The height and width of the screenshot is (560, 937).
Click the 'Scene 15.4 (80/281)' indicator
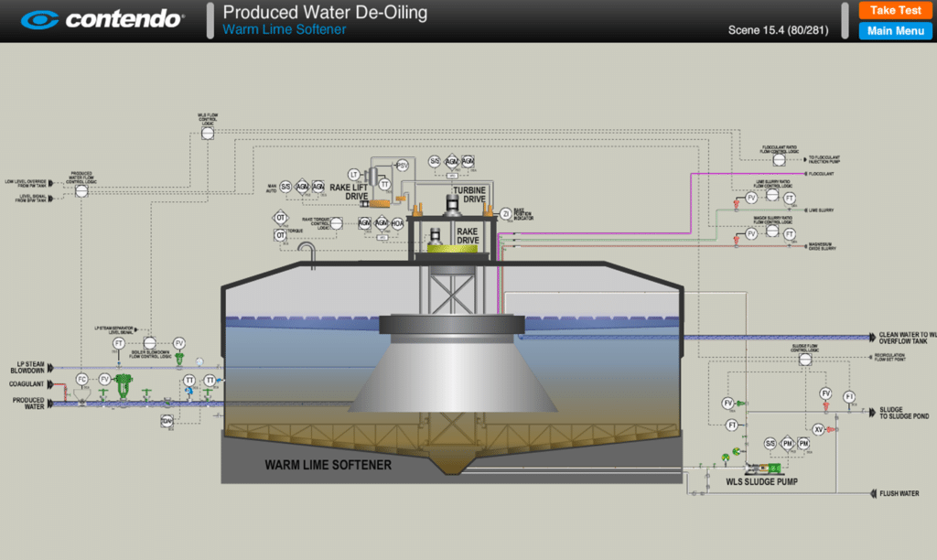(x=778, y=30)
